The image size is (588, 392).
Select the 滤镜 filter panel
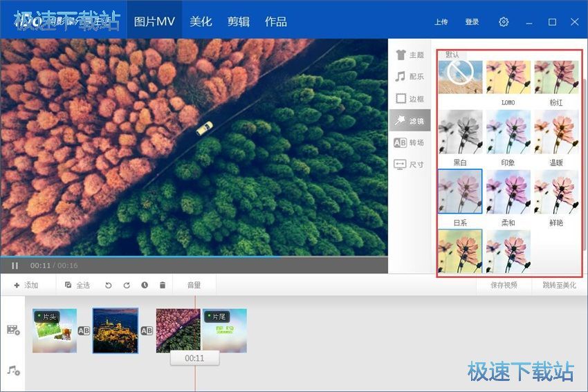pos(410,120)
